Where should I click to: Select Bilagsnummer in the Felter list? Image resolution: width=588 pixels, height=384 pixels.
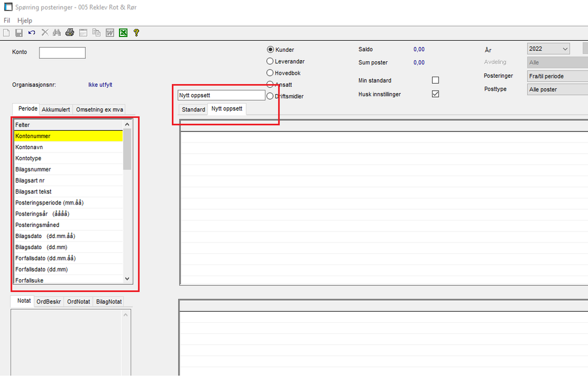click(69, 169)
